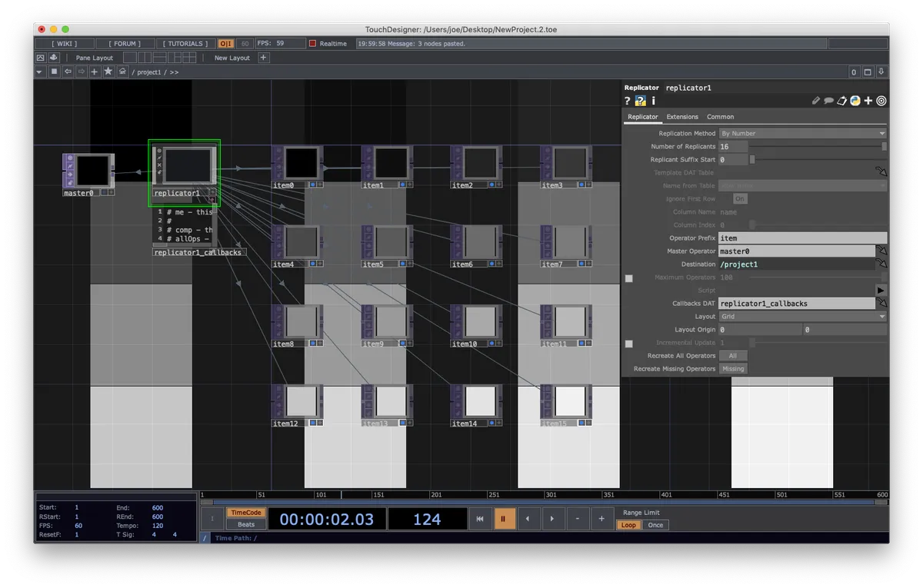Viewport: 923px width, 588px height.
Task: Add a new layout with plus icon
Action: pyautogui.click(x=263, y=58)
